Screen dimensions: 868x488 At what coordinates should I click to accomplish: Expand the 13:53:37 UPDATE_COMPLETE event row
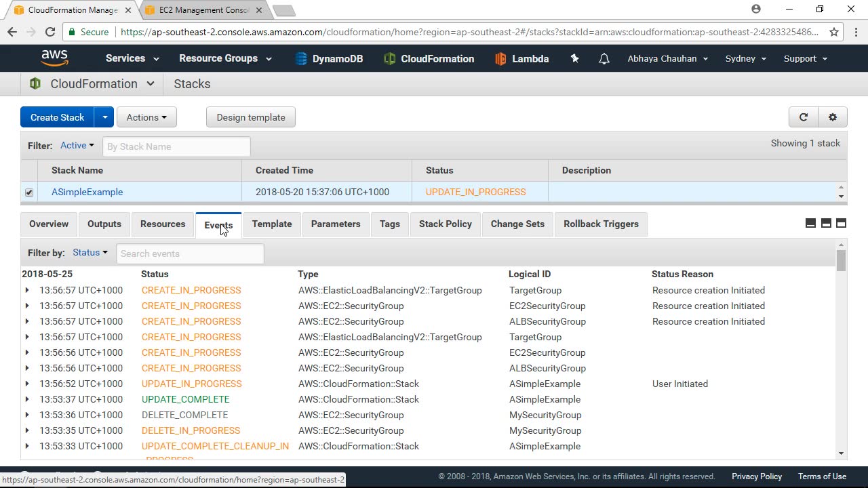pyautogui.click(x=27, y=399)
